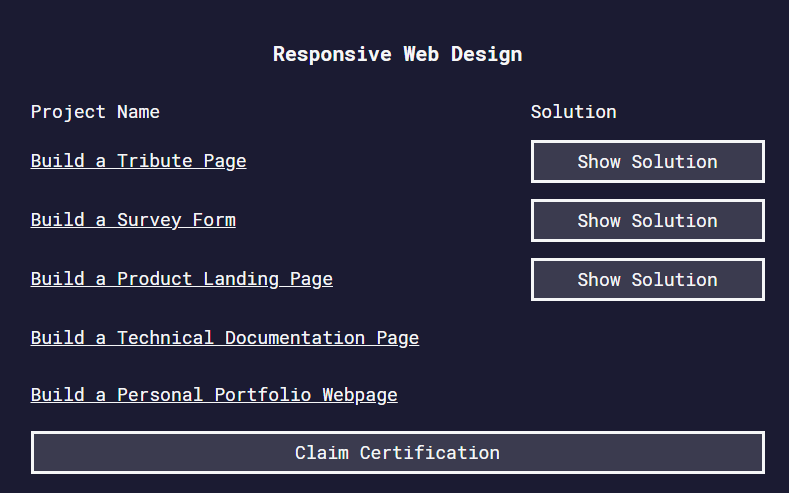Show Solution for the Tribute Page project
The image size is (789, 493).
coord(648,161)
